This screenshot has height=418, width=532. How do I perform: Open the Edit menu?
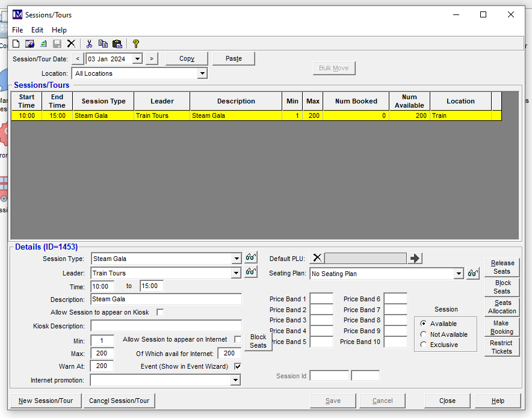pos(37,30)
